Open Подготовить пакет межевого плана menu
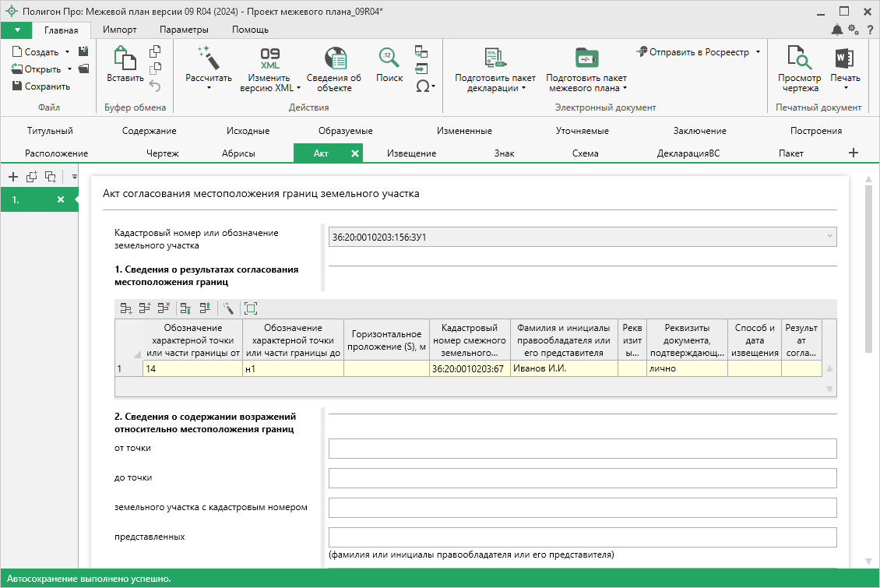The image size is (880, 588). (586, 83)
